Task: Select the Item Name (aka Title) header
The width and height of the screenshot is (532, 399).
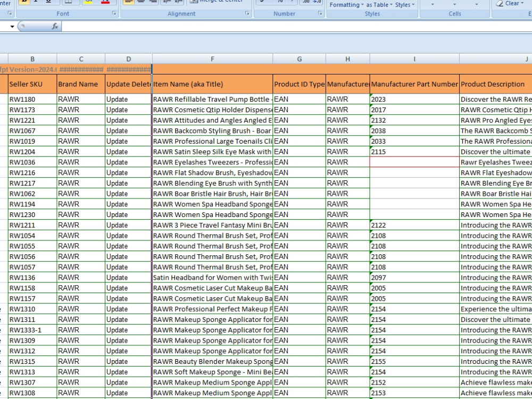Action: coord(212,84)
